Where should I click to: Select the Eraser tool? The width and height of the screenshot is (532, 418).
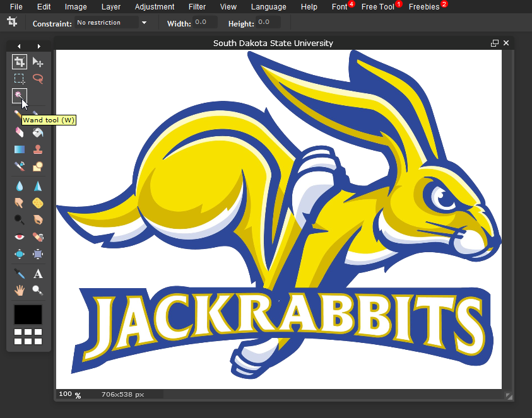20,132
